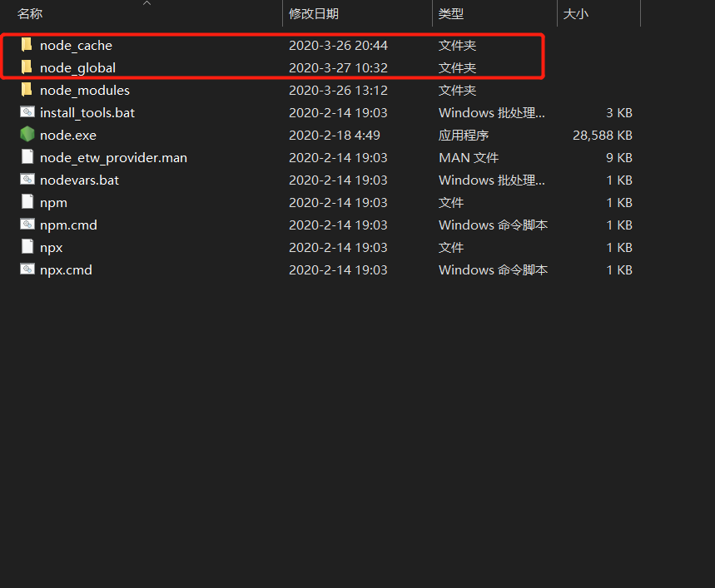Select file name install_tools.bat

point(87,112)
